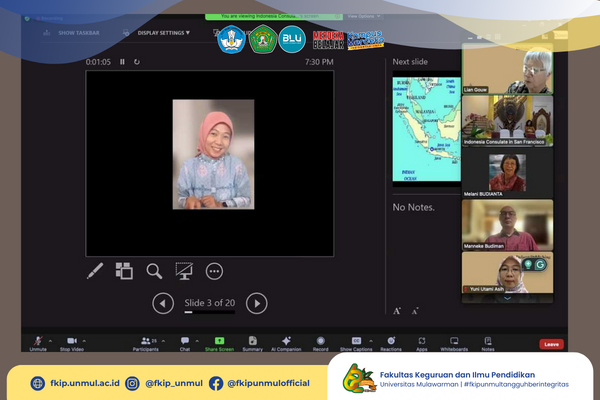Open the Participants panel
Image resolution: width=600 pixels, height=400 pixels.
tap(145, 342)
